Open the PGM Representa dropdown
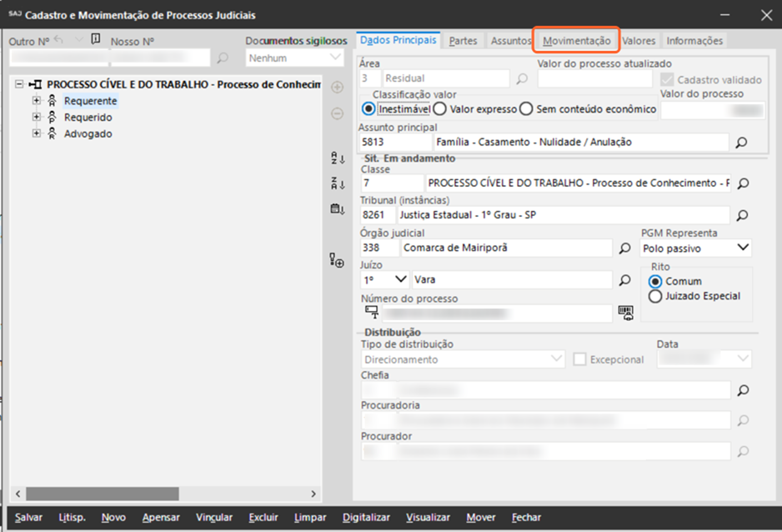 click(743, 248)
